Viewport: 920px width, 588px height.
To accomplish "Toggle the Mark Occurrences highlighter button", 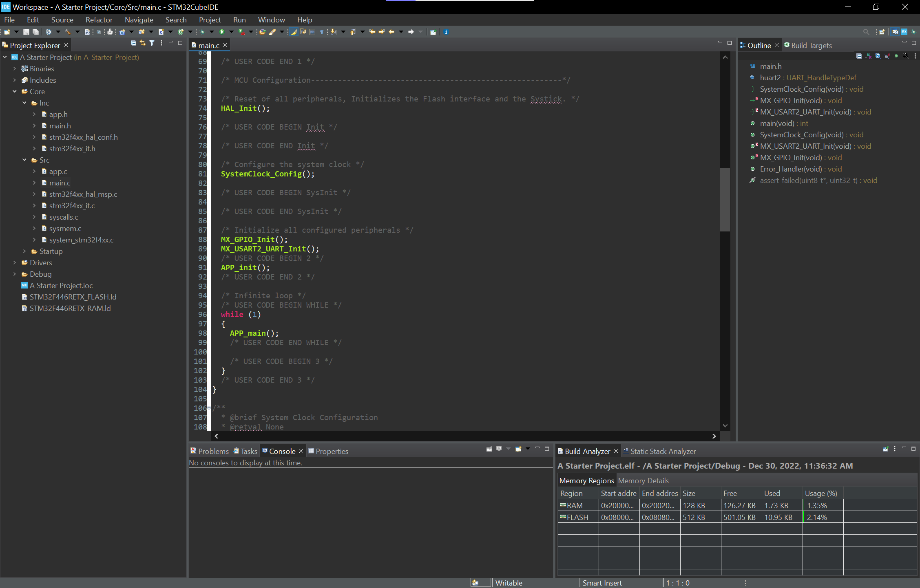I will (x=294, y=32).
